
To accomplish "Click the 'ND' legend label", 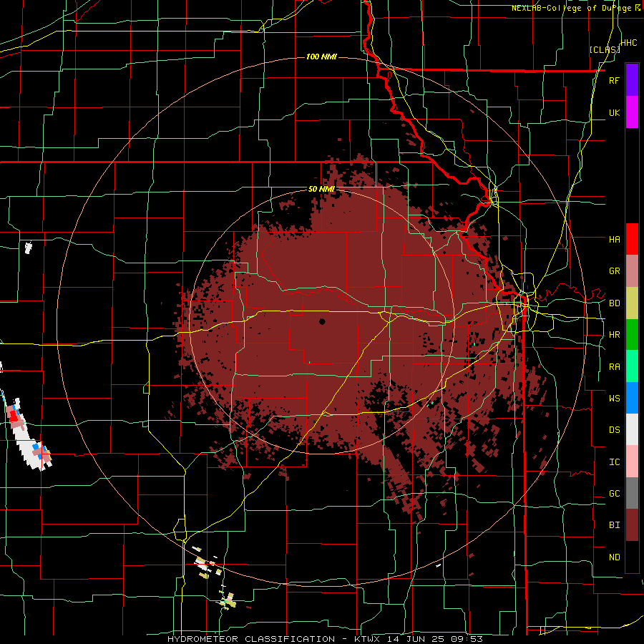I will click(614, 557).
